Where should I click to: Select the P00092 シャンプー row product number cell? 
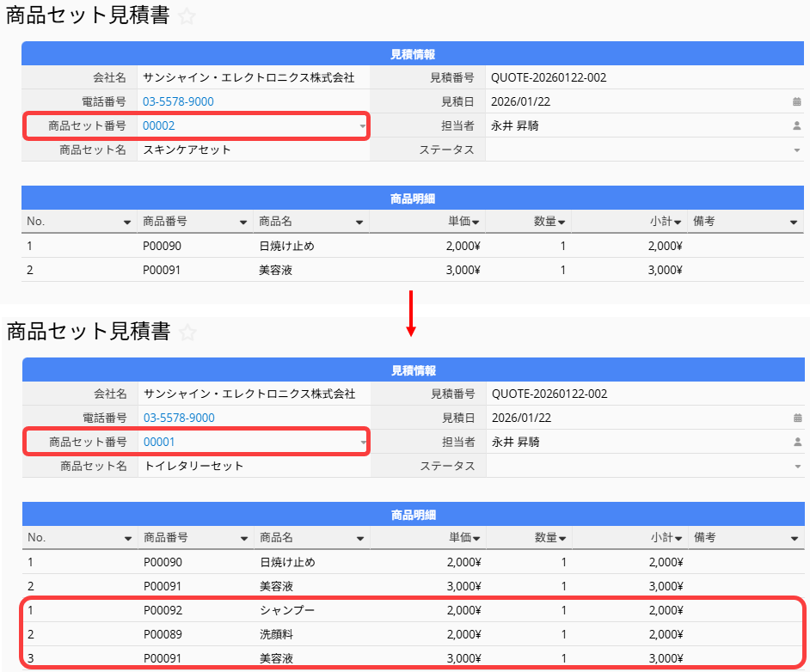tap(163, 610)
